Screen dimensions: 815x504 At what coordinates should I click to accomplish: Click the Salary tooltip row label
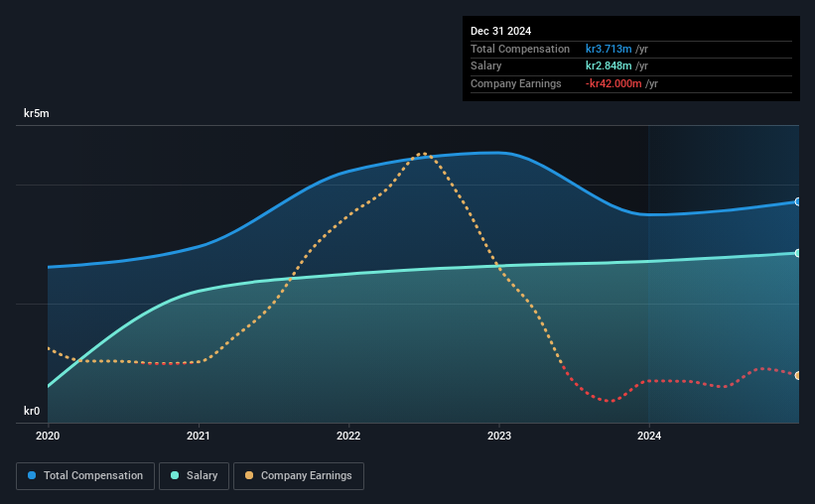coord(486,66)
